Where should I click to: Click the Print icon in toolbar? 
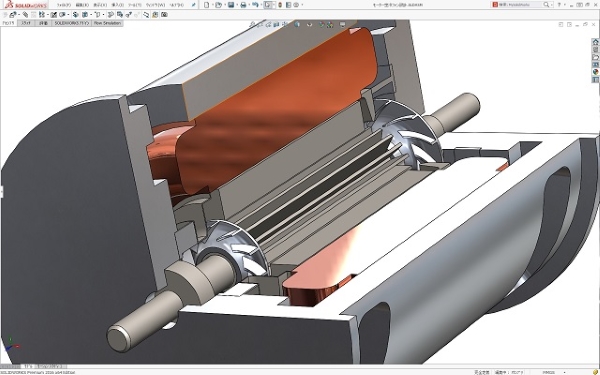[243, 5]
